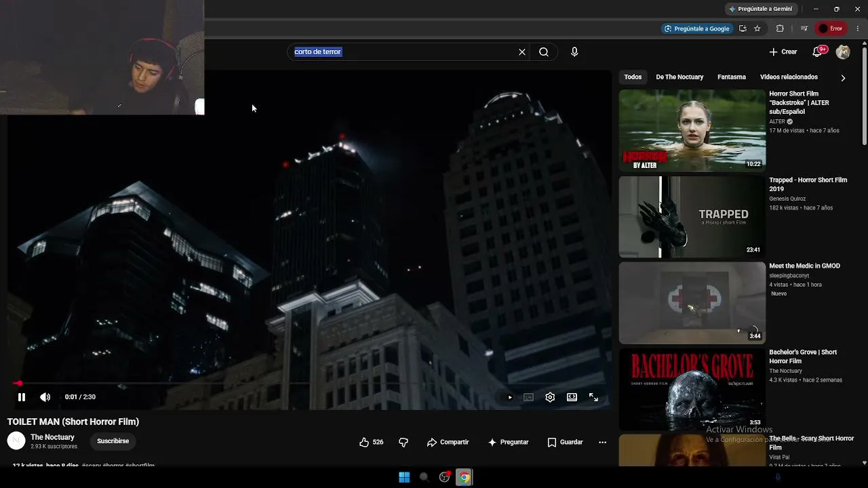Image resolution: width=868 pixels, height=488 pixels.
Task: Toggle the autoplay switch in the player
Action: 510,397
